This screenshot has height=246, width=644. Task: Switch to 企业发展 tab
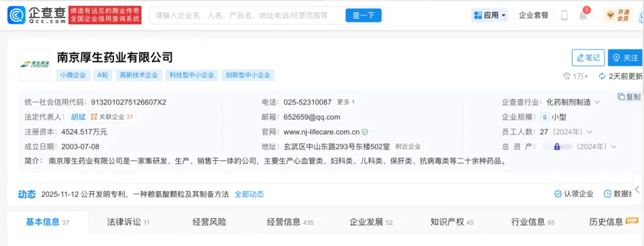click(x=371, y=222)
